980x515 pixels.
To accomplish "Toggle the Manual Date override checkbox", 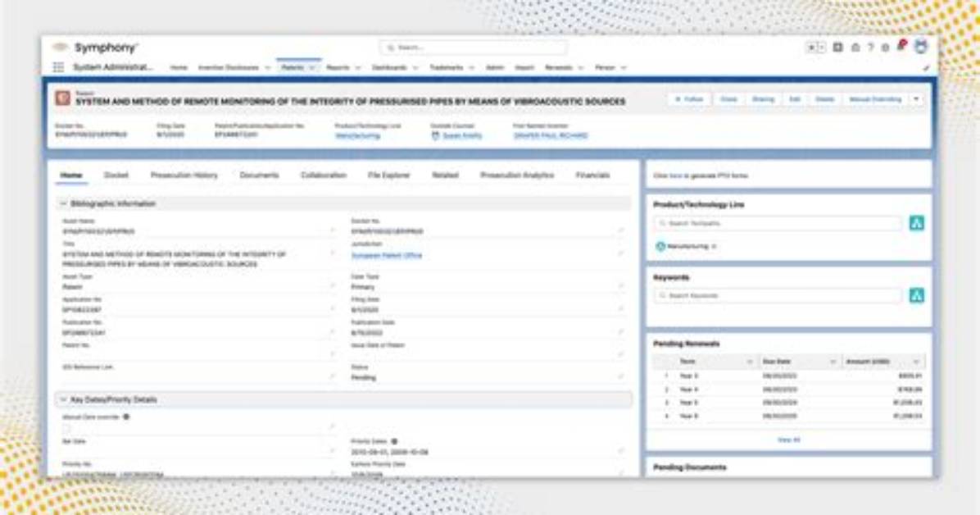I will point(66,429).
